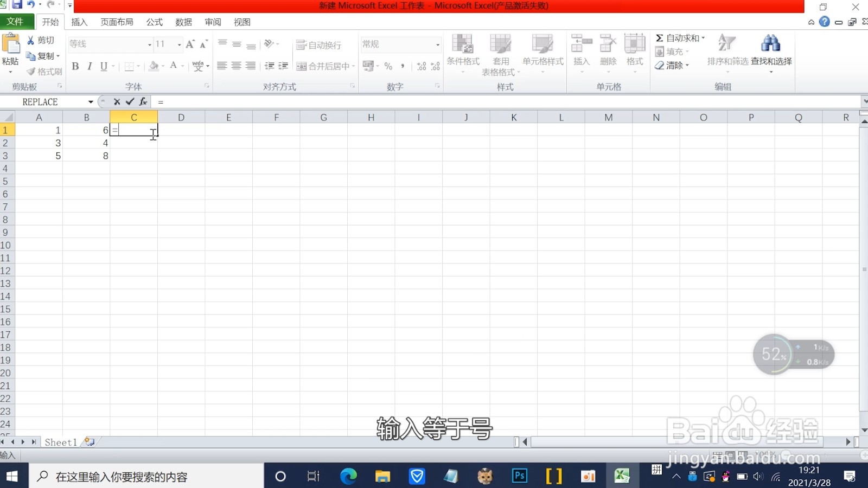Viewport: 868px width, 488px height.
Task: Click the Delete cells (删除) icon
Action: (608, 43)
